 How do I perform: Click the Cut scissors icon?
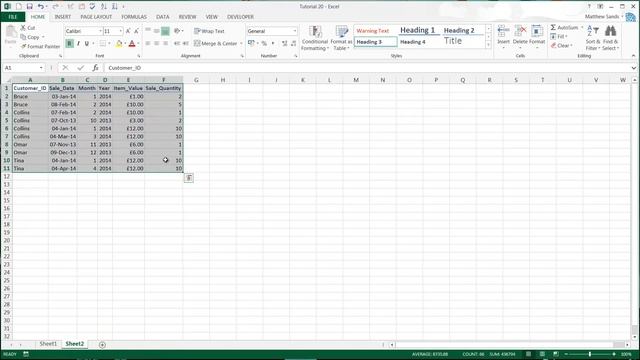23,28
